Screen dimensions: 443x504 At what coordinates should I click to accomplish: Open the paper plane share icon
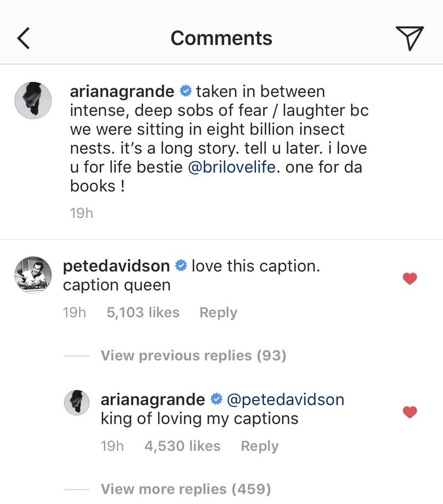[410, 38]
